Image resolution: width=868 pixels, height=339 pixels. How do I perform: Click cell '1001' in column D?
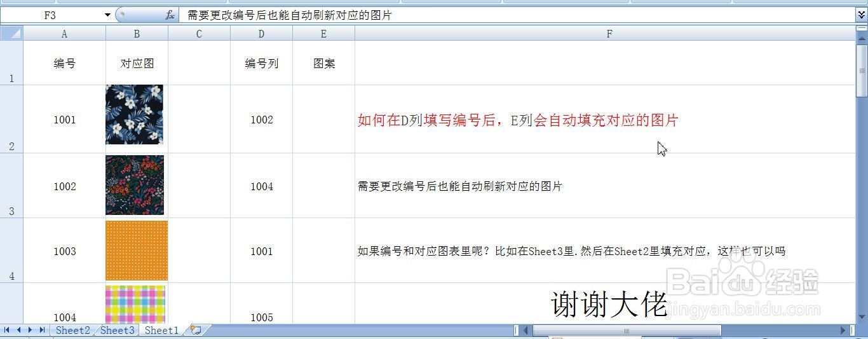pos(261,251)
